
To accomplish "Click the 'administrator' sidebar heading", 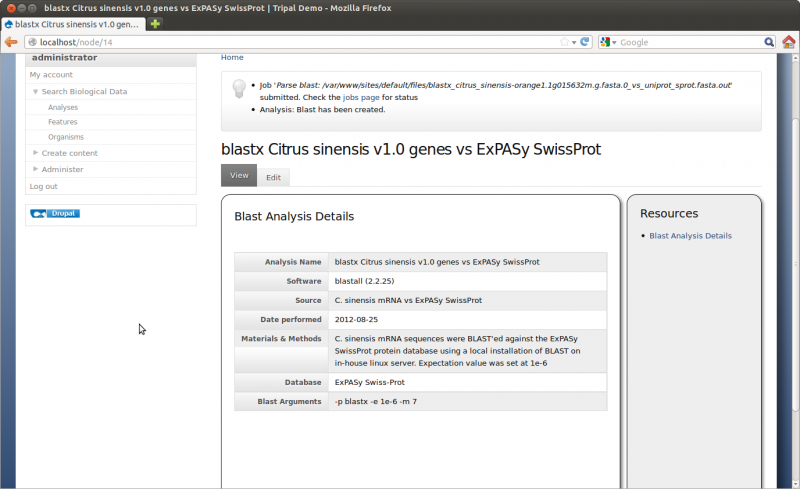I will [64, 58].
